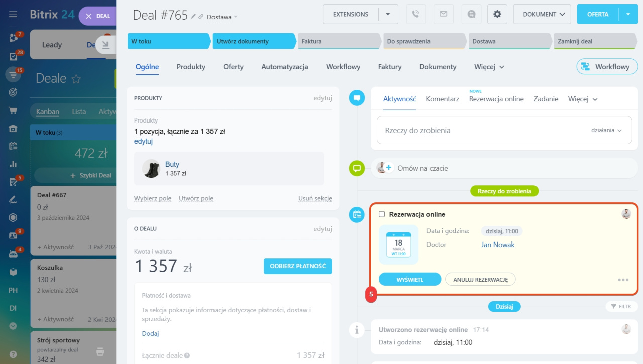Open the EXTENSIONS dropdown arrow
This screenshot has height=364, width=643.
pos(388,14)
